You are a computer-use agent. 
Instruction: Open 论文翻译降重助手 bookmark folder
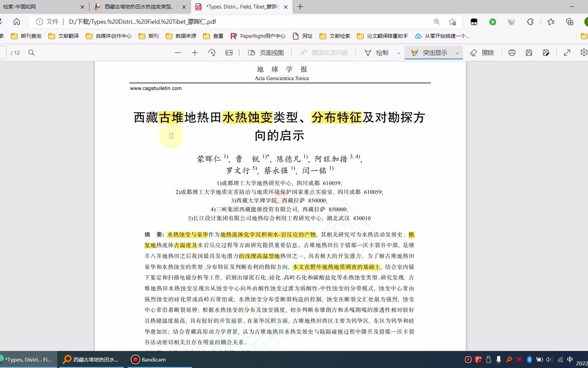tap(382, 36)
